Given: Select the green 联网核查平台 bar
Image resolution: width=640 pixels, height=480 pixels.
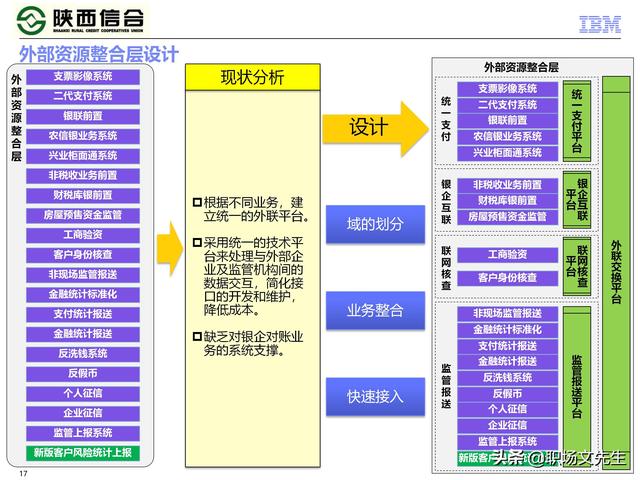Looking at the screenshot, I should [x=576, y=267].
